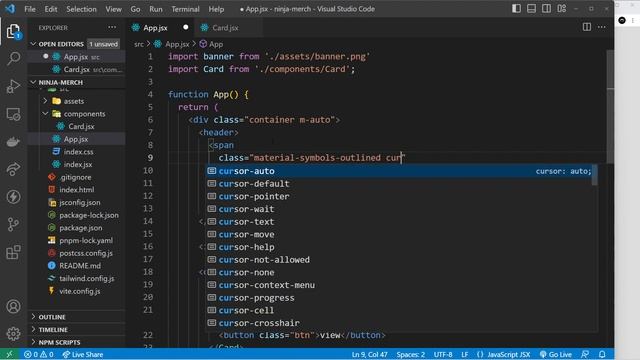The width and height of the screenshot is (640, 360).
Task: Change UTF-8 file encoding
Action: [x=443, y=354]
